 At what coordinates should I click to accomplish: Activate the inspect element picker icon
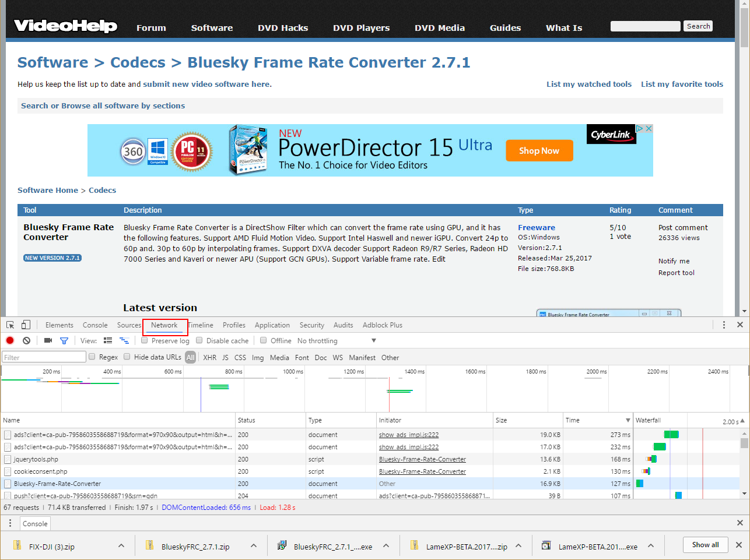[10, 325]
